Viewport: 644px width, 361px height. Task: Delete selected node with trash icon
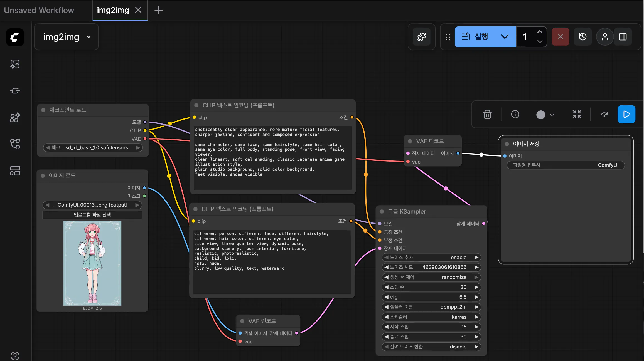[487, 114]
